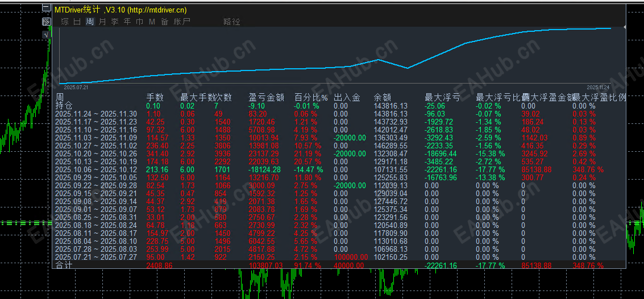Select week row 2025.10.27 ~ 2025.11.02
644x299 pixels.
coord(95,146)
